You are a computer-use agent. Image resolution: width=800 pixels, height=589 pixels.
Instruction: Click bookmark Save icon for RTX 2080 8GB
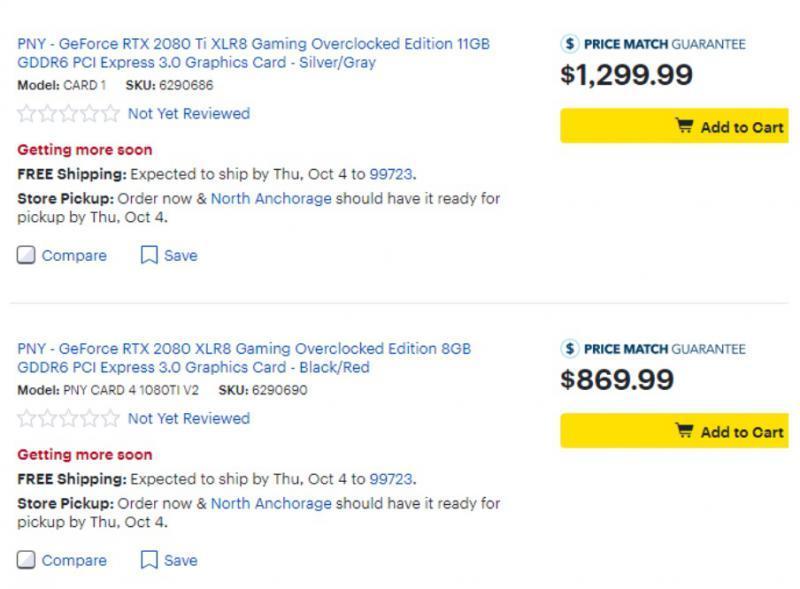149,560
